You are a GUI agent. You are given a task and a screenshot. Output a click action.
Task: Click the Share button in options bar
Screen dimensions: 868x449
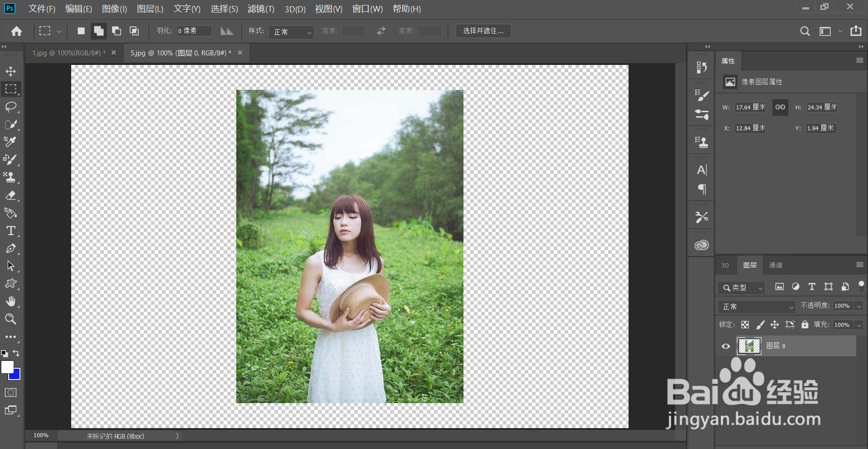[856, 31]
